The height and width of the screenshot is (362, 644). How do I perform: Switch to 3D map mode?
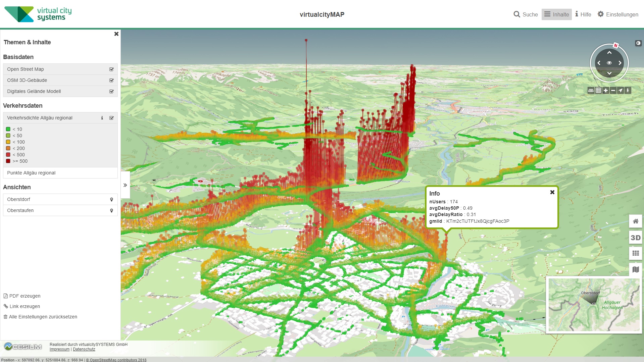[635, 238]
